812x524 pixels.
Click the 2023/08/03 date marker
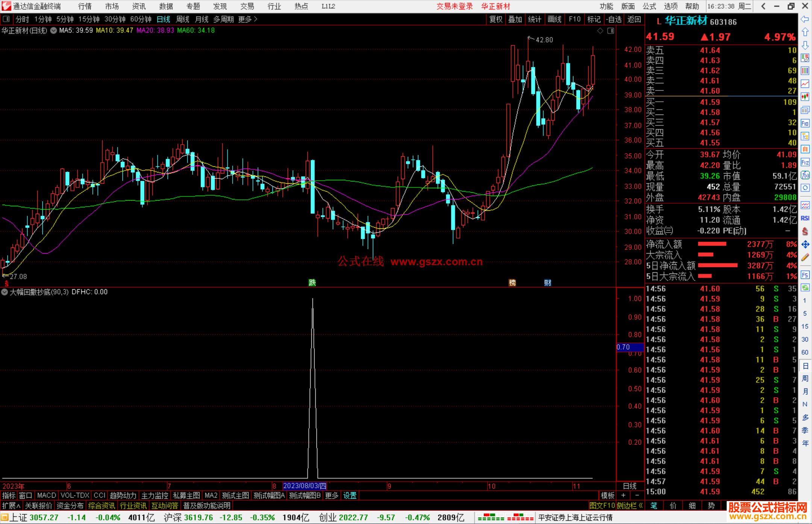(304, 486)
